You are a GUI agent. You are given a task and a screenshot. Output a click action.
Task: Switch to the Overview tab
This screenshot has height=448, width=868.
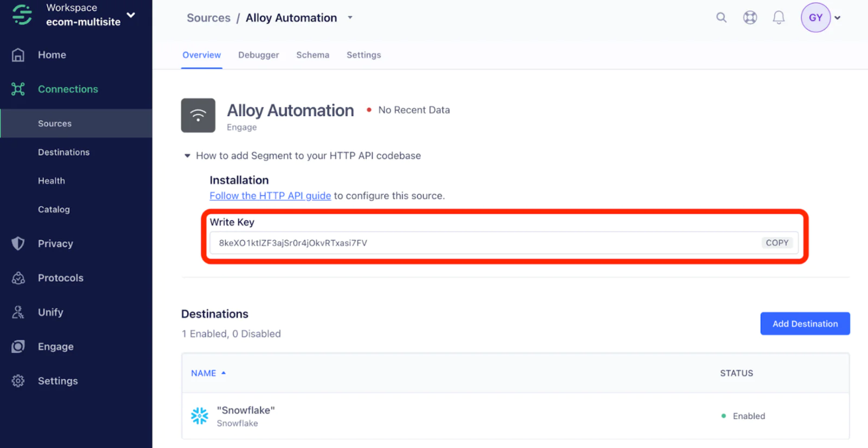click(x=201, y=55)
